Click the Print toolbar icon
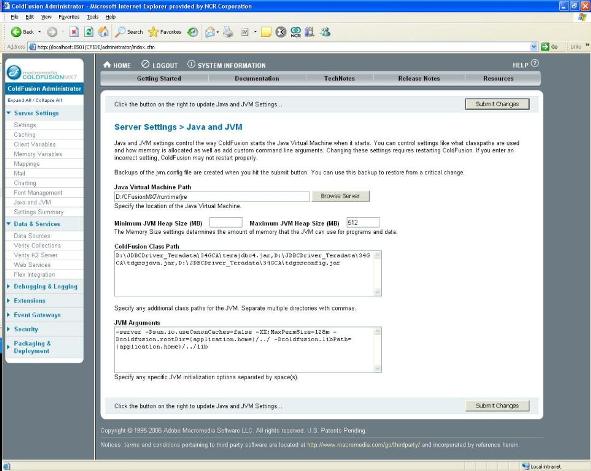Viewport: 591px width, 471px height. pyautogui.click(x=228, y=32)
